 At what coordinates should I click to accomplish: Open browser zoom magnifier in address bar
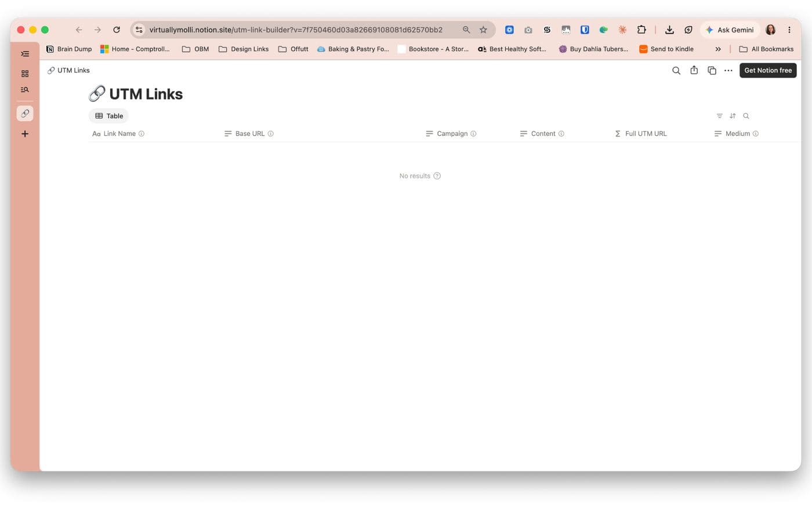pyautogui.click(x=466, y=30)
